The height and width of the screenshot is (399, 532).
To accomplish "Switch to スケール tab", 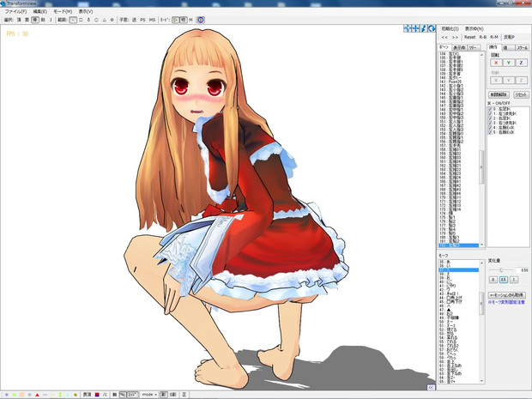I will [x=522, y=48].
